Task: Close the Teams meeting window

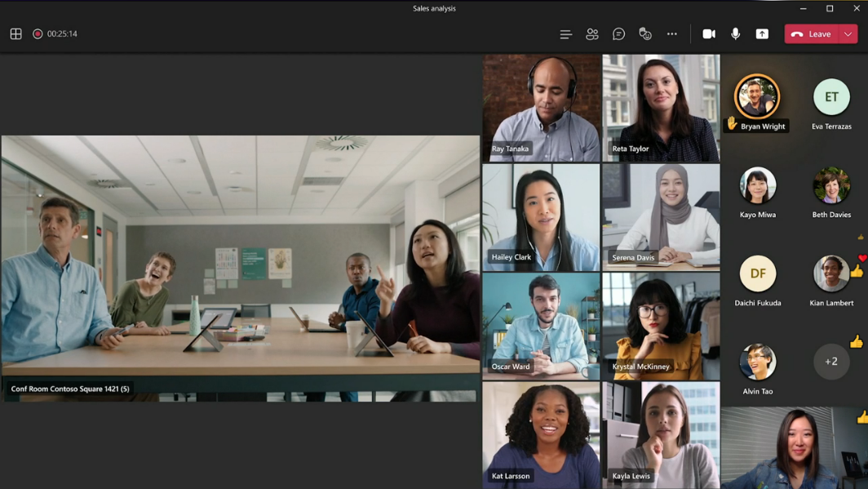Action: [x=857, y=8]
